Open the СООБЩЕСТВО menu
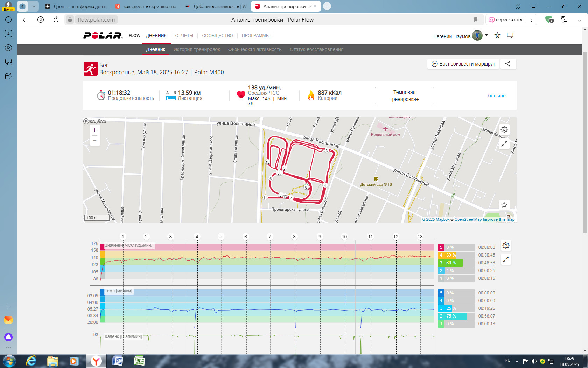Image resolution: width=588 pixels, height=368 pixels. point(217,36)
